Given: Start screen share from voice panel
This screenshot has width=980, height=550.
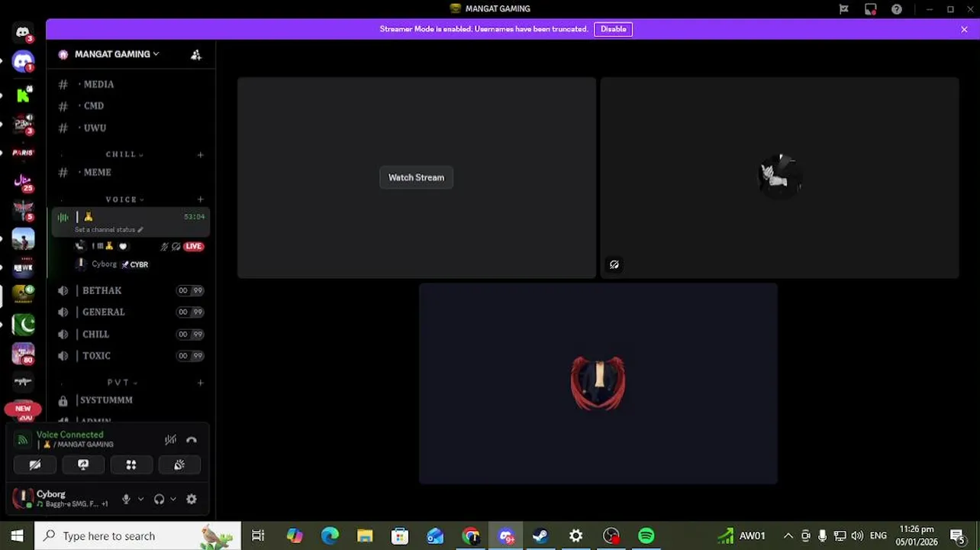Looking at the screenshot, I should coord(83,464).
